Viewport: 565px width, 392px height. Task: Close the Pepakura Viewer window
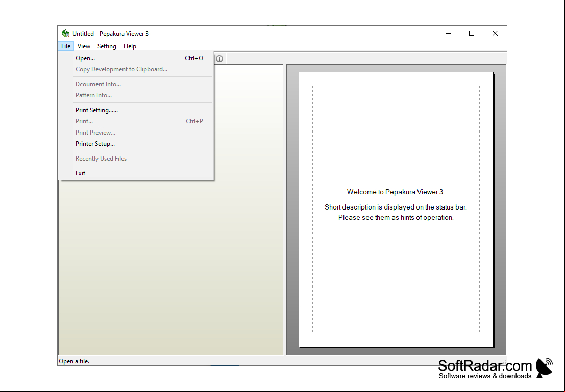point(495,34)
